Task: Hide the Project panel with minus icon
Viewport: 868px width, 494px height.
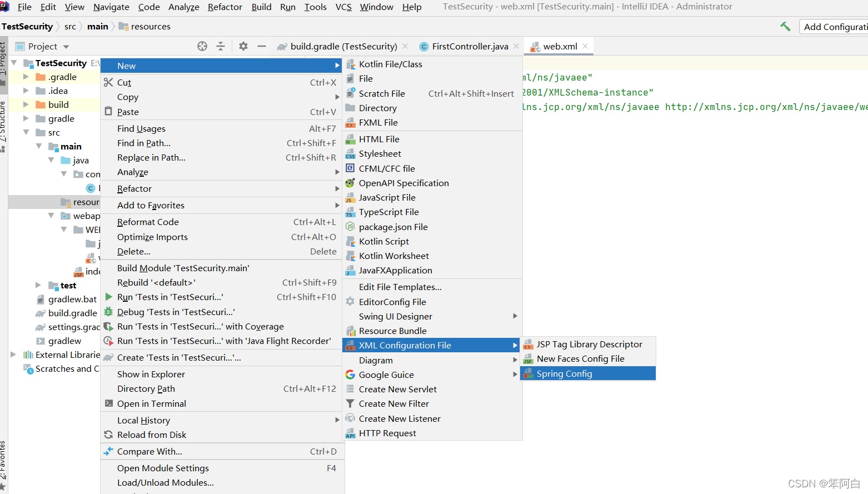Action: (262, 46)
